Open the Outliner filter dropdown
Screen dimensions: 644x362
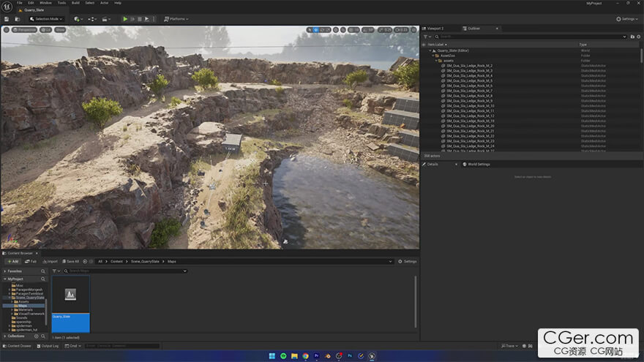[427, 37]
